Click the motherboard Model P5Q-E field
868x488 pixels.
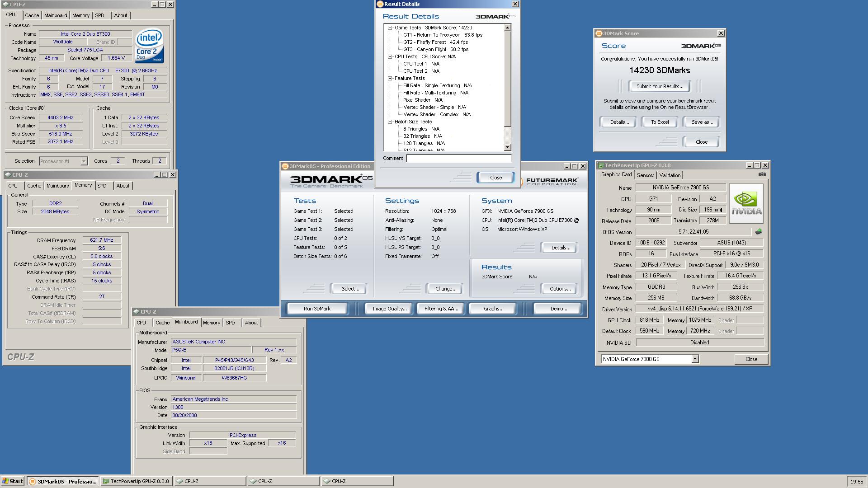(x=211, y=350)
